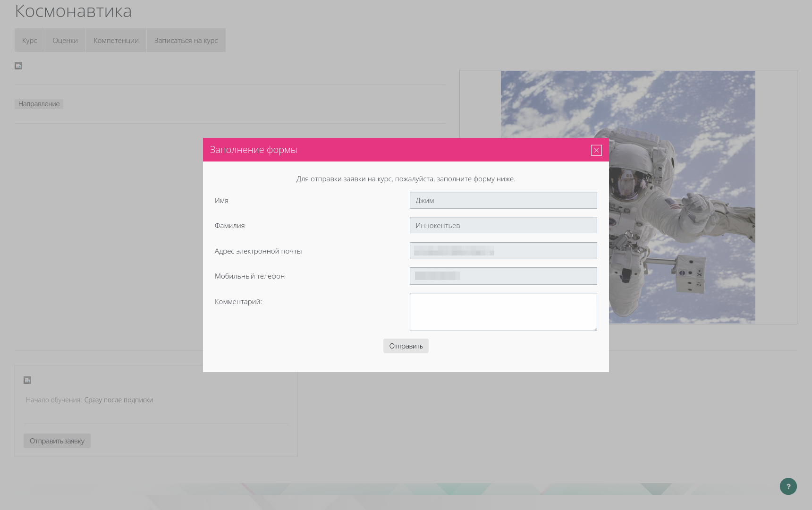Click the Космонавтика page heading
Screen dimensions: 812x510
tap(73, 11)
